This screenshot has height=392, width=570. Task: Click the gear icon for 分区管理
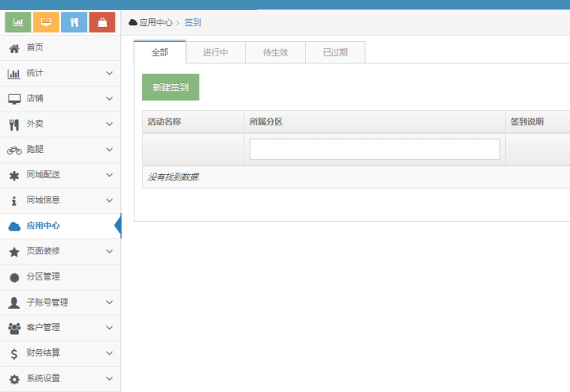(14, 277)
